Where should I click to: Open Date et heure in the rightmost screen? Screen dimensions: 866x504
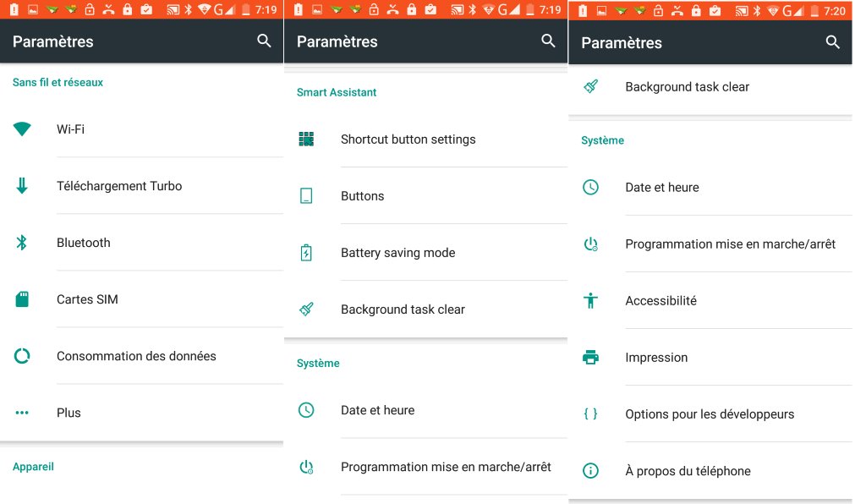tap(710, 187)
